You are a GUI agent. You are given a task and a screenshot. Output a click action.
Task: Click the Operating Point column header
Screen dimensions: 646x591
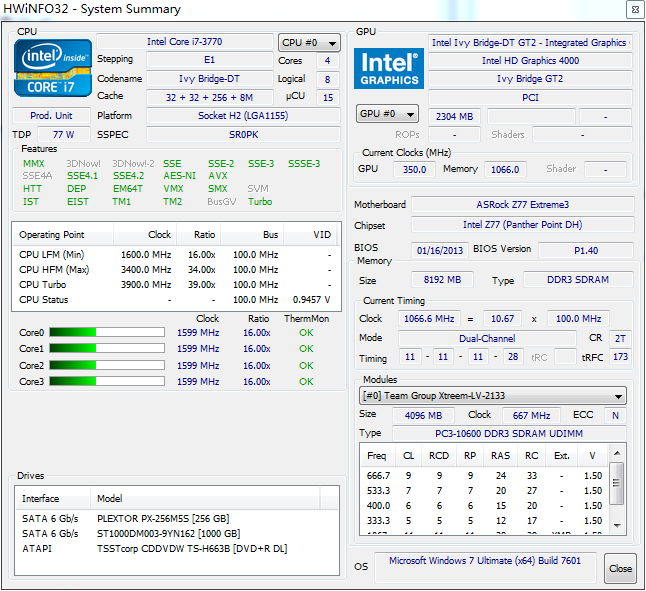pyautogui.click(x=64, y=235)
